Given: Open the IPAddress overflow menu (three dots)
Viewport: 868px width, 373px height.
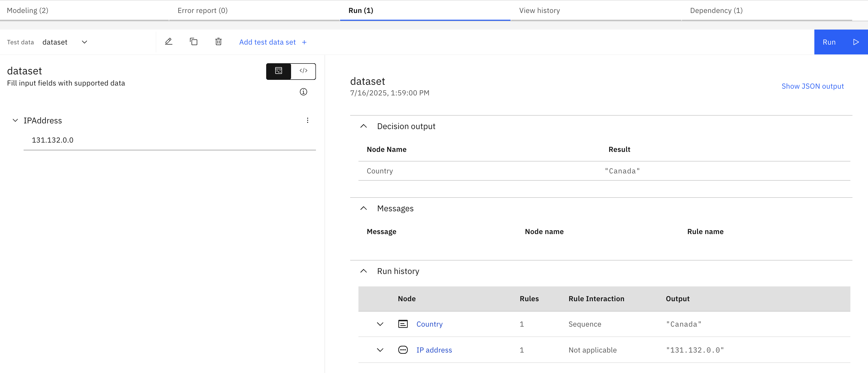Looking at the screenshot, I should tap(307, 121).
